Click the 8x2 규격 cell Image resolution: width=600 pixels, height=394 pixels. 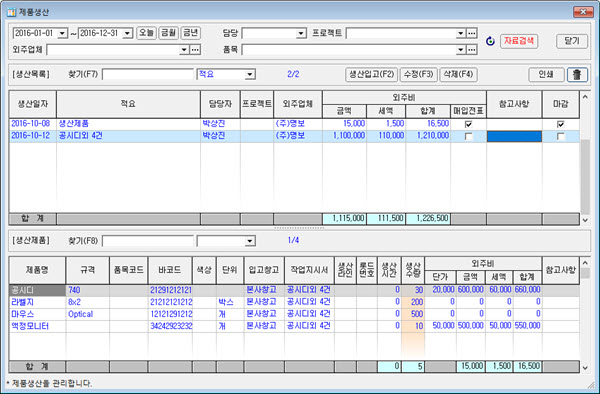[87, 302]
